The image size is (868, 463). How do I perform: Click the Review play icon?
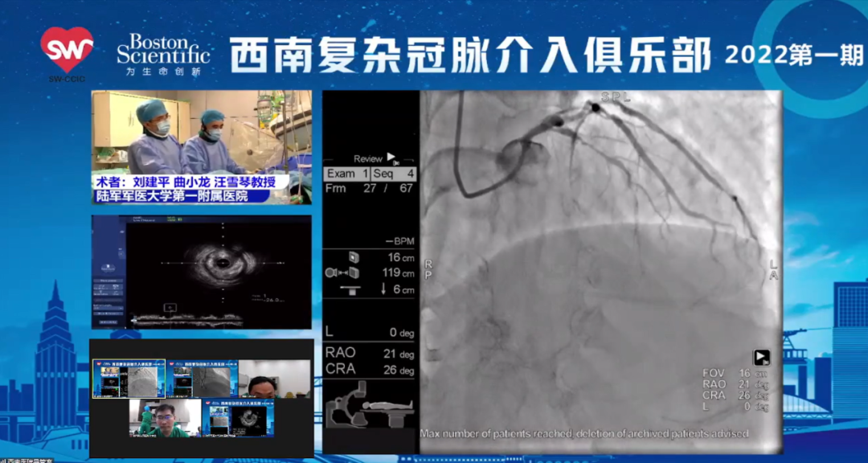[392, 158]
